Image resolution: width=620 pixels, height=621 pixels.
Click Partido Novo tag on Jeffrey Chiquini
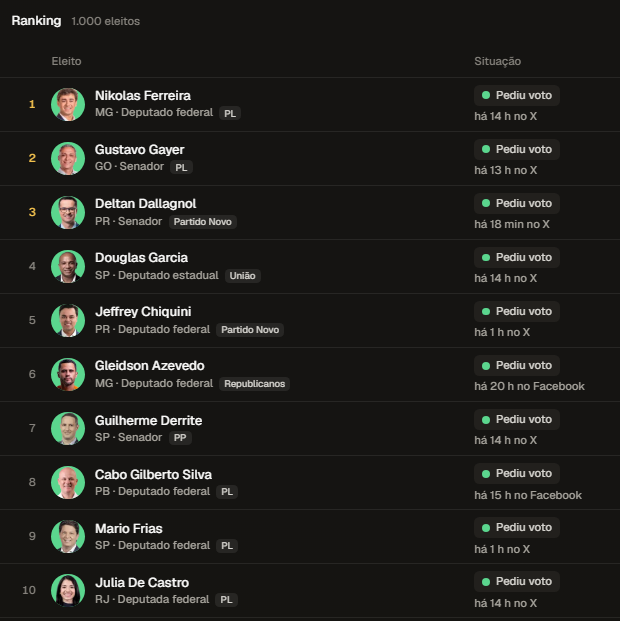coord(250,330)
